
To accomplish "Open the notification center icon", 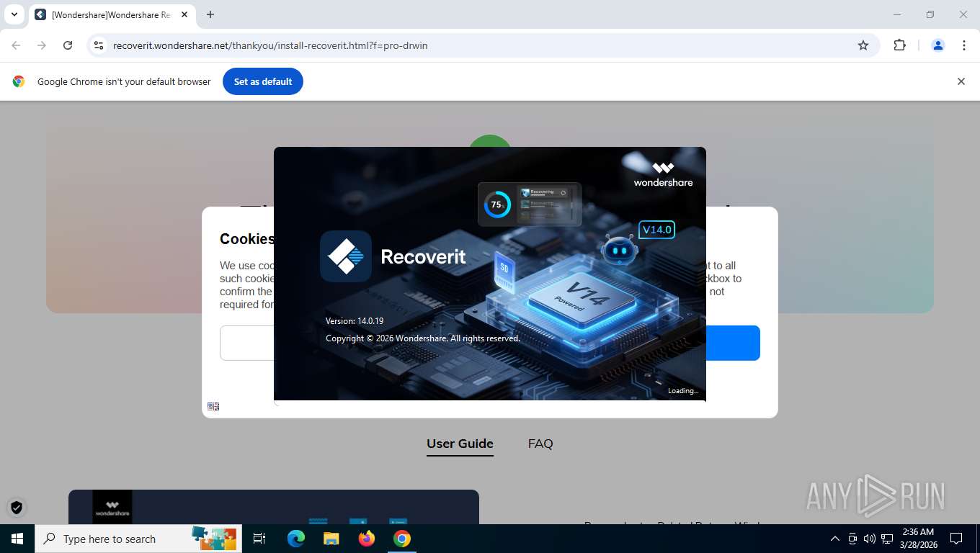I will [956, 539].
